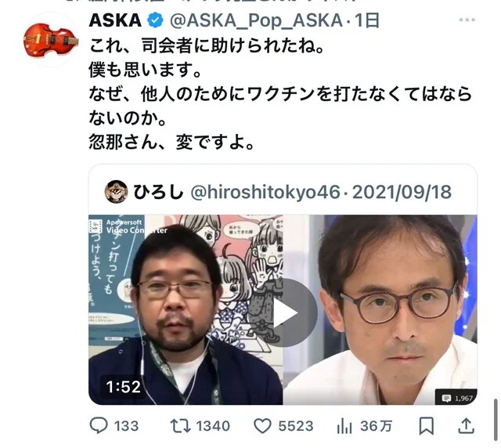Open ひろし's small profile avatar
The width and height of the screenshot is (501, 448).
pos(117,192)
